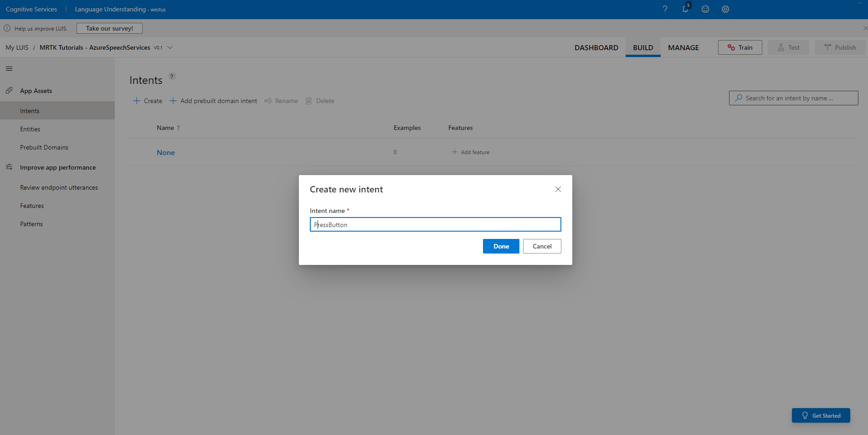868x435 pixels.
Task: Open the V0.1 version dropdown
Action: coord(169,47)
